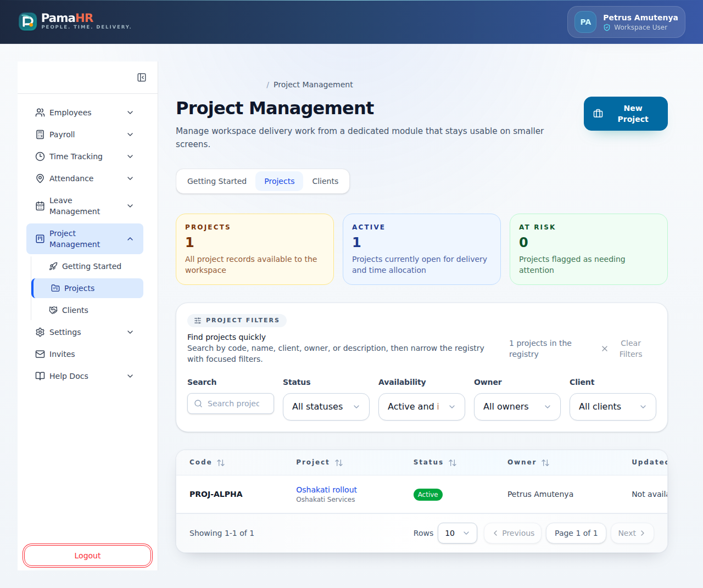
Task: Click the Attendance location pin icon
Action: pos(40,178)
